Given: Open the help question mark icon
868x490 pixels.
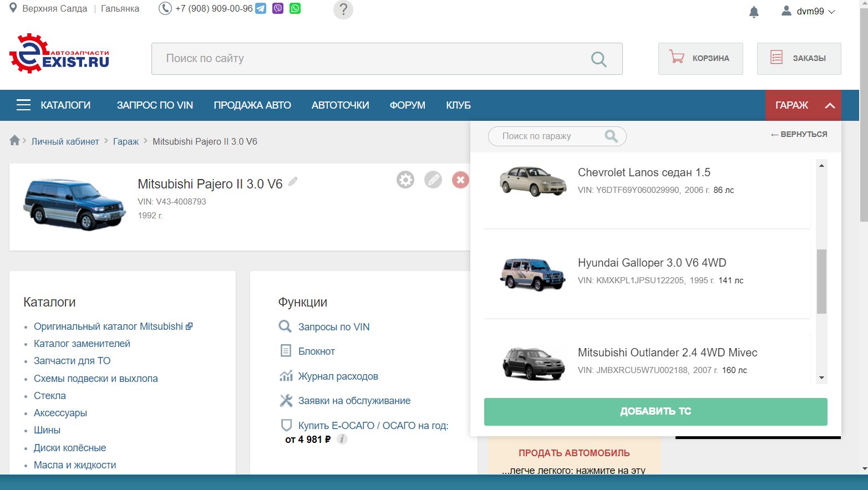Looking at the screenshot, I should [343, 9].
